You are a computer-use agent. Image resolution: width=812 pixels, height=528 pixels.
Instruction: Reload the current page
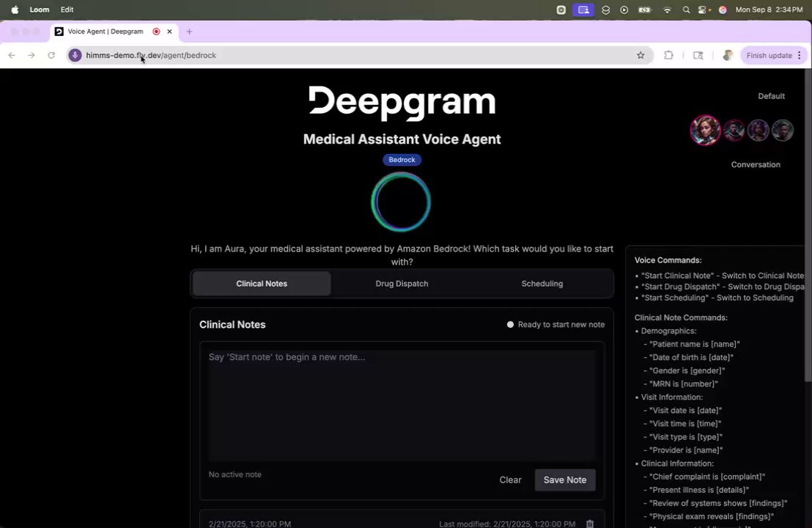(51, 56)
